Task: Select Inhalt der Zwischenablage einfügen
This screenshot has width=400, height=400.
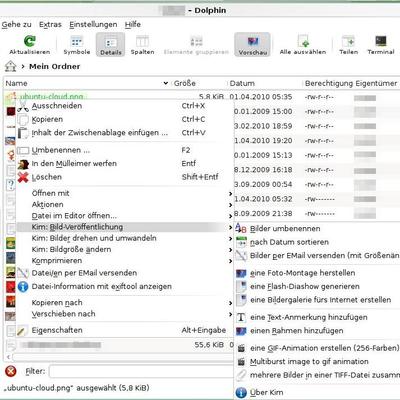Action: [x=125, y=133]
